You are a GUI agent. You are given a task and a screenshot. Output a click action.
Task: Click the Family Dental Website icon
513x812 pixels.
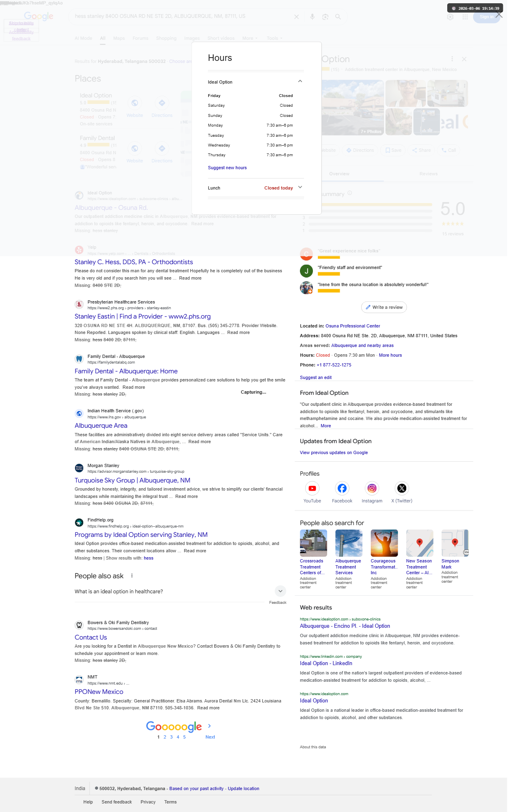click(135, 149)
